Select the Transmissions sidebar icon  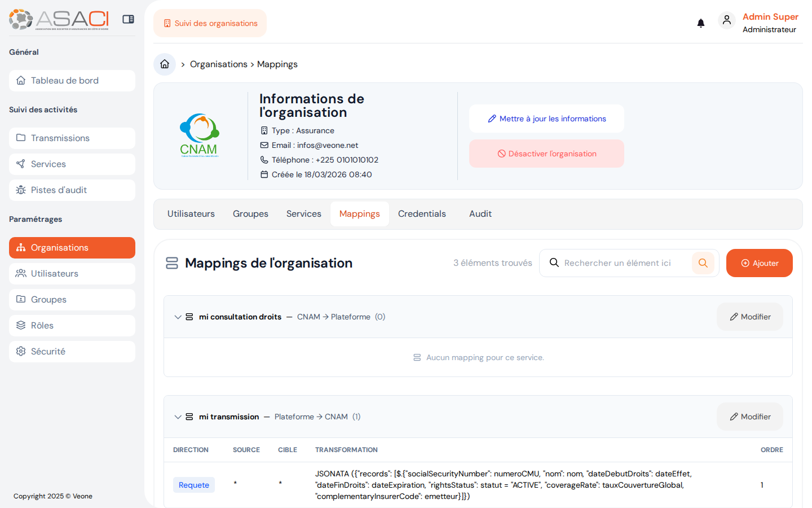tap(20, 138)
